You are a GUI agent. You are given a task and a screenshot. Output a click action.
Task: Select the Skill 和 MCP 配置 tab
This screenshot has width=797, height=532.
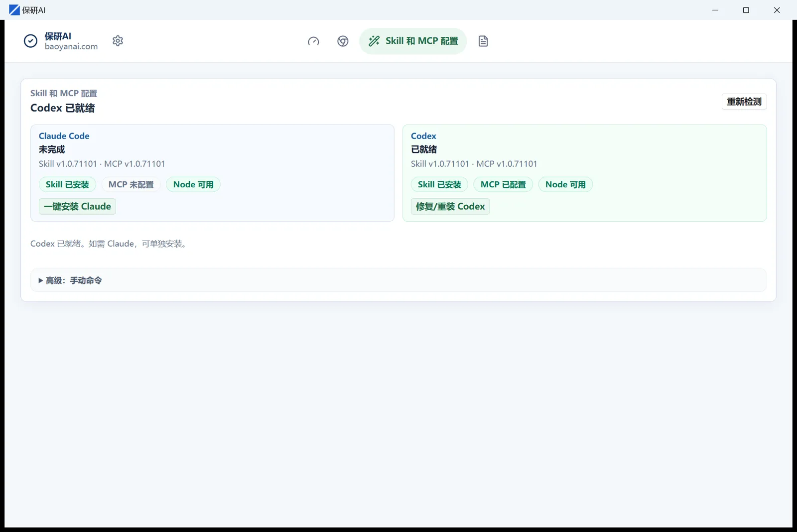click(413, 41)
